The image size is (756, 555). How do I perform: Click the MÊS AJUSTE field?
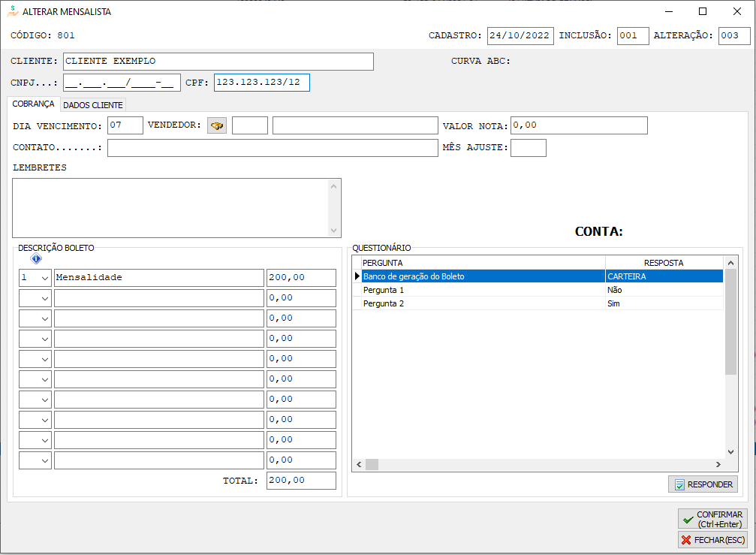pos(529,148)
